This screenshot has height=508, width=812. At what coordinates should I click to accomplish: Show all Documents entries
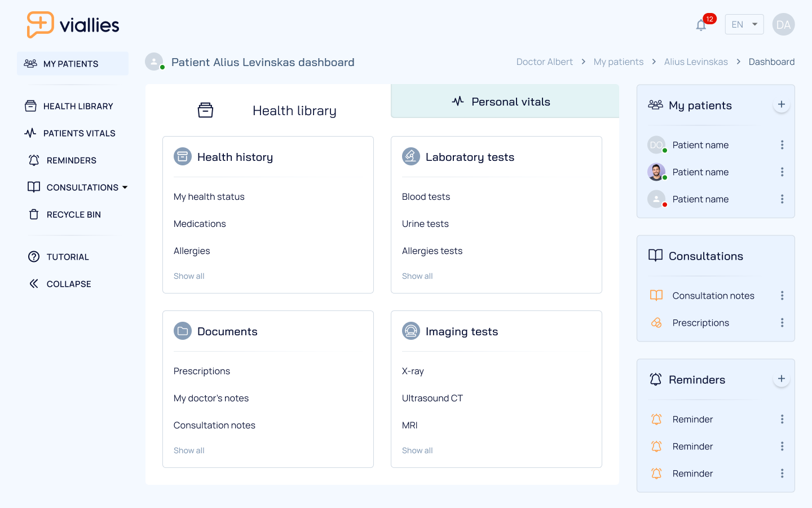(x=189, y=450)
